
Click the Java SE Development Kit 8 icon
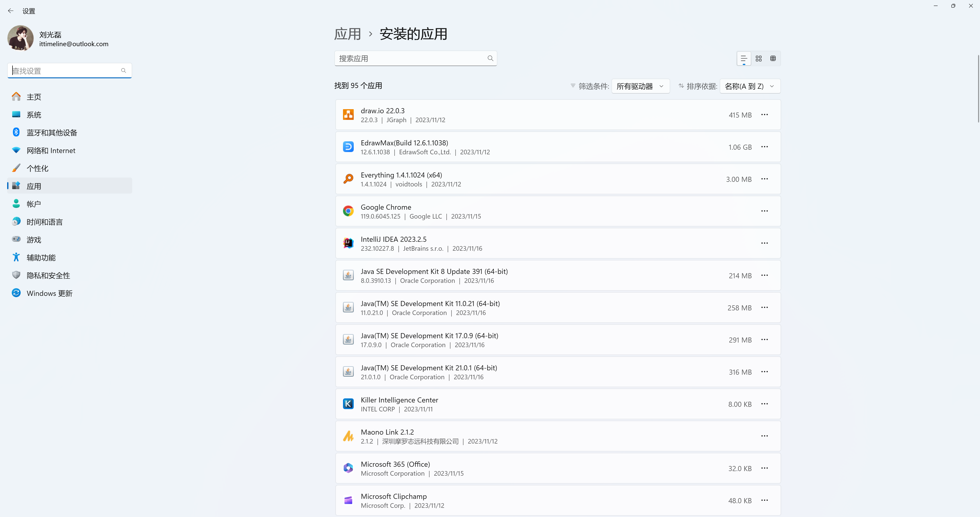[x=348, y=275]
